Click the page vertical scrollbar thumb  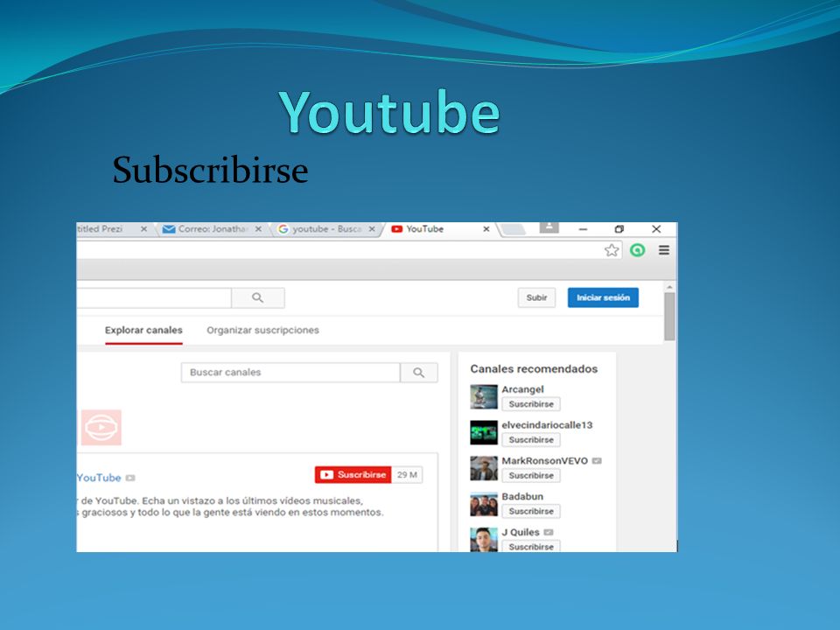click(x=669, y=316)
